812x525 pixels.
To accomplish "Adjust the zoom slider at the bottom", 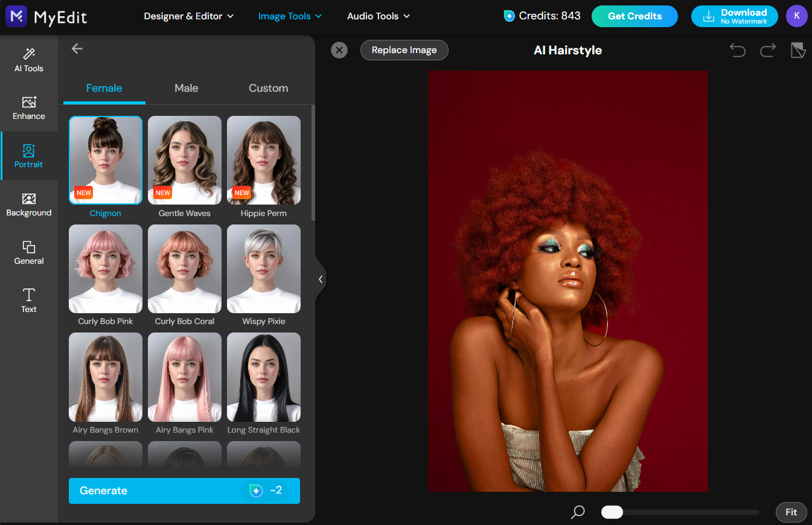I will (612, 512).
